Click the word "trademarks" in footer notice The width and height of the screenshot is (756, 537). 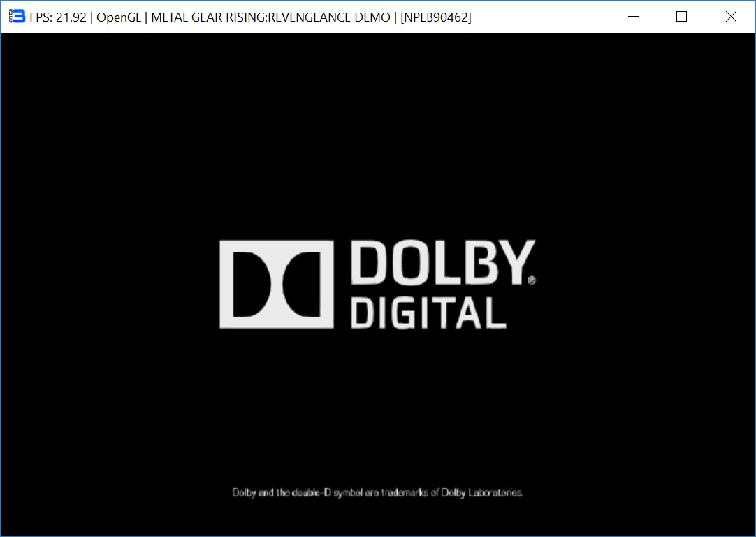click(404, 493)
